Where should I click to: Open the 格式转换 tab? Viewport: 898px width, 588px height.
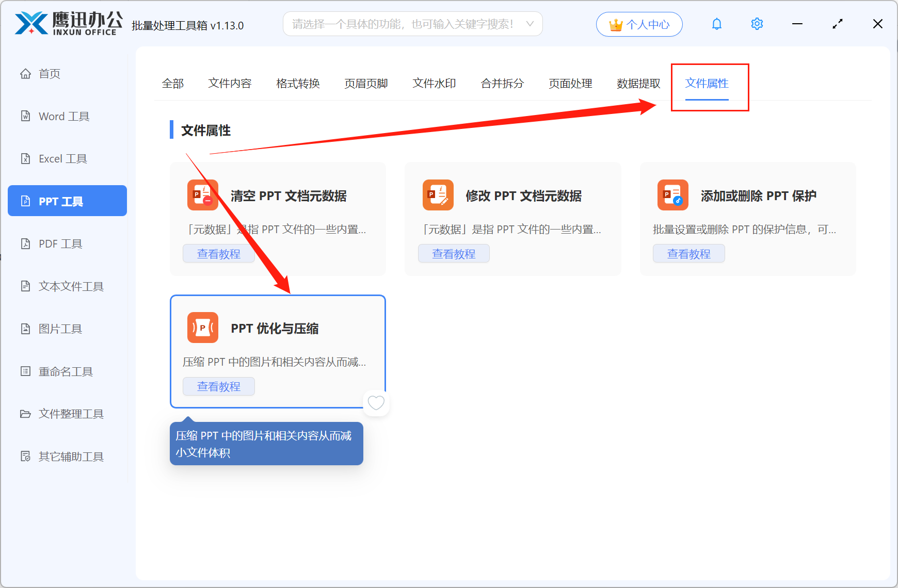pyautogui.click(x=297, y=84)
